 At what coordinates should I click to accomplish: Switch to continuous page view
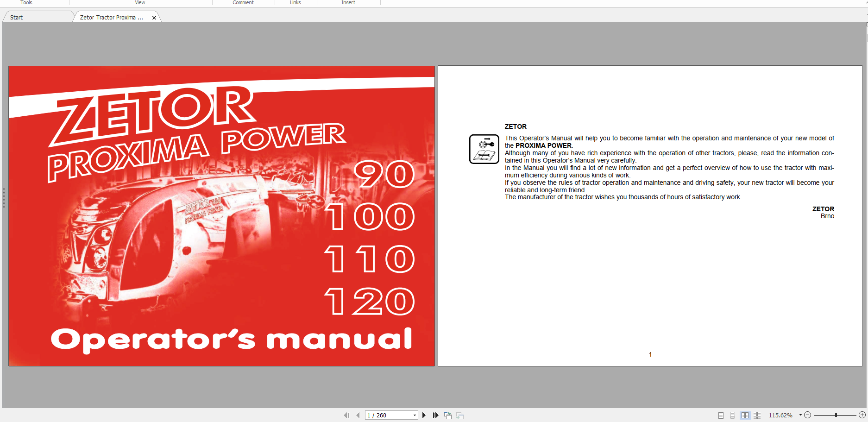click(732, 416)
